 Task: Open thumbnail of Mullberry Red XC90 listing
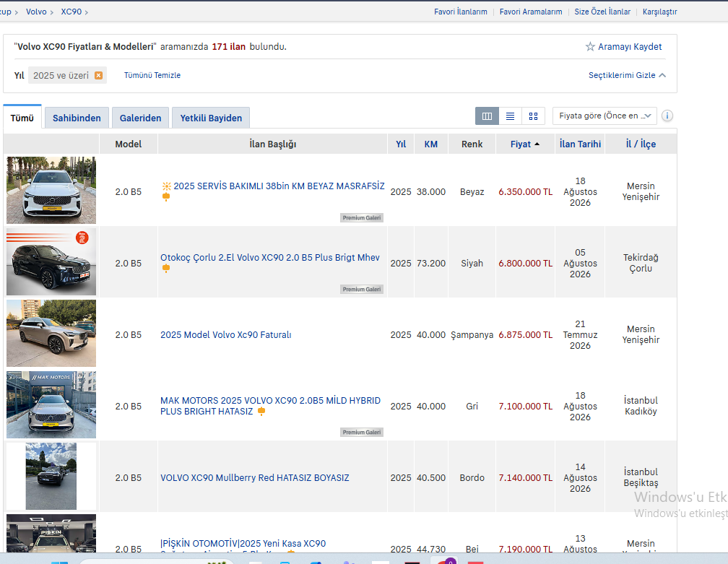pos(51,477)
